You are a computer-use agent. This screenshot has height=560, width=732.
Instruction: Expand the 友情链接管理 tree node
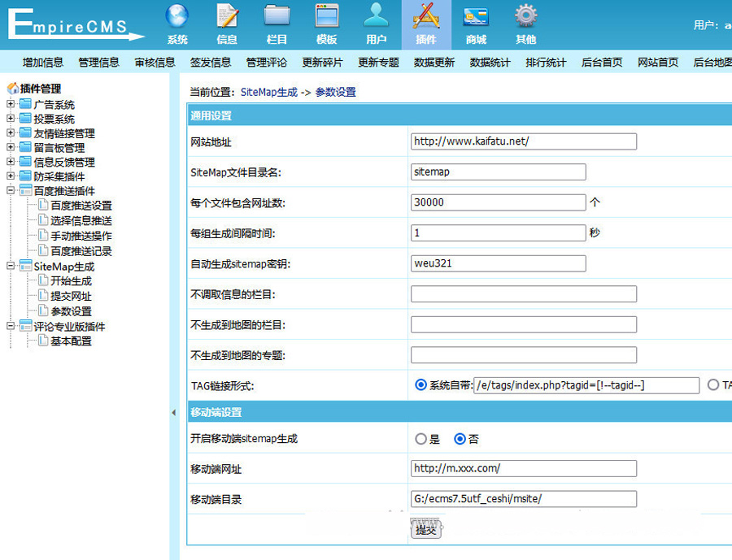coord(11,133)
